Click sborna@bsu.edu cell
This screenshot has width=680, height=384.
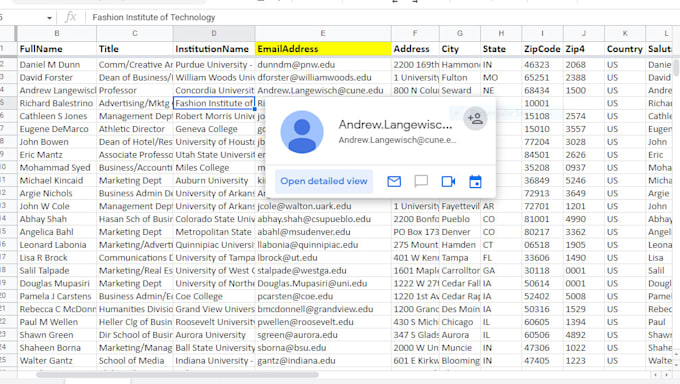tap(323, 348)
